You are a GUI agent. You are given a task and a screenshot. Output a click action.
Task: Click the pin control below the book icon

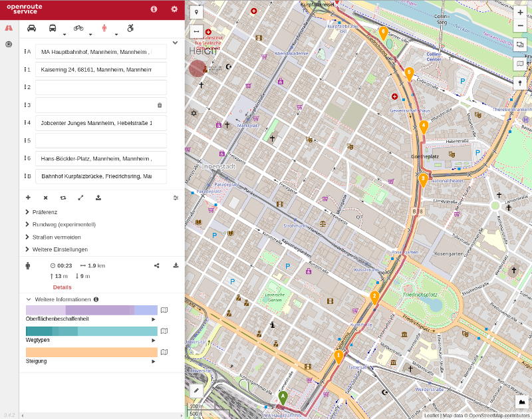tap(520, 82)
